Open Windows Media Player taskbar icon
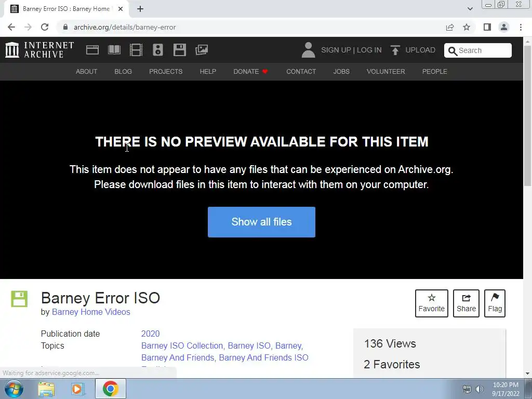The width and height of the screenshot is (532, 399). point(78,389)
